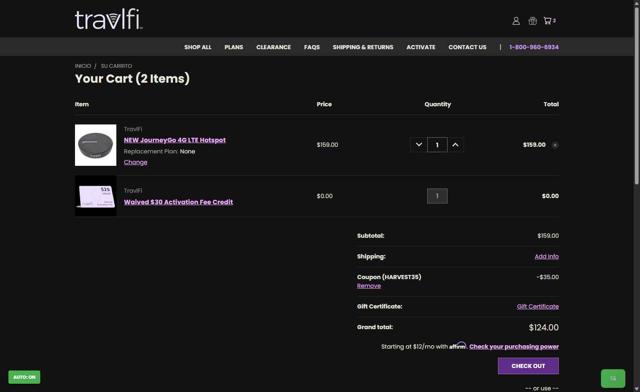Click the Su Carrito breadcrumb
Screen dimensions: 640x392
(x=116, y=66)
